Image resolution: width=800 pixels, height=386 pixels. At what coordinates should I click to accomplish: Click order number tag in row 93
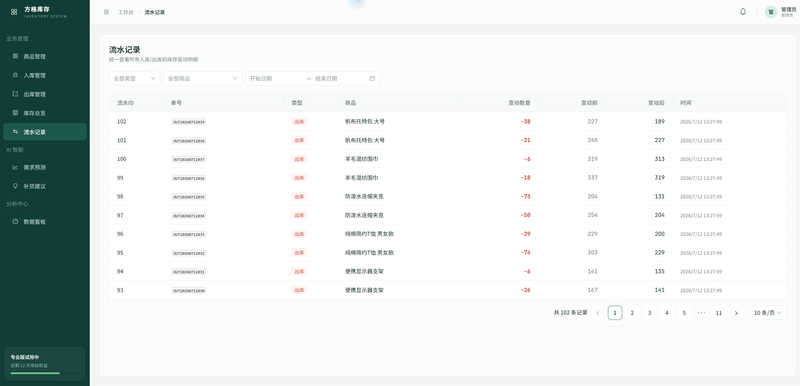click(189, 290)
